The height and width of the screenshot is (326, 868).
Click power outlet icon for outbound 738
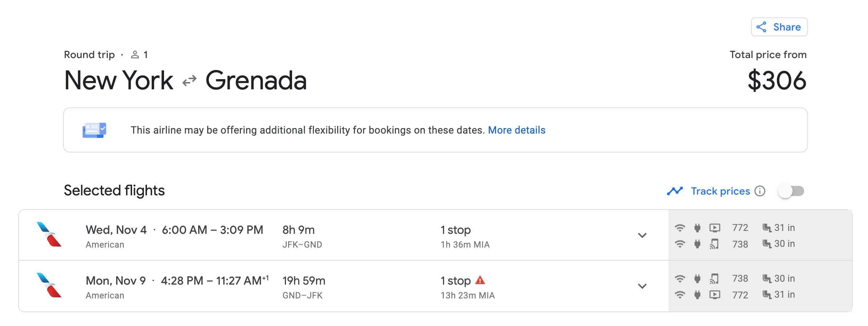click(x=697, y=244)
